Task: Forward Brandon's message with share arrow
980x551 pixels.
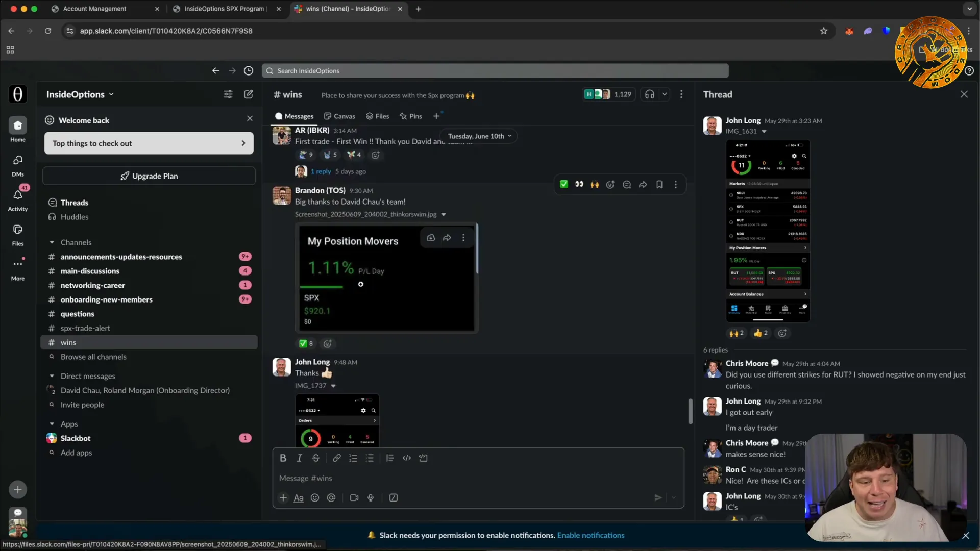Action: tap(643, 185)
